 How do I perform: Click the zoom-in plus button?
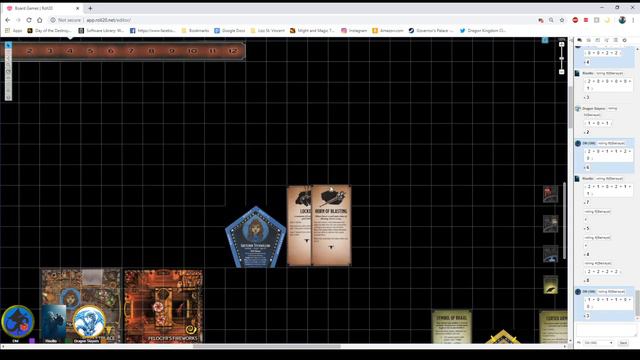coord(562,44)
